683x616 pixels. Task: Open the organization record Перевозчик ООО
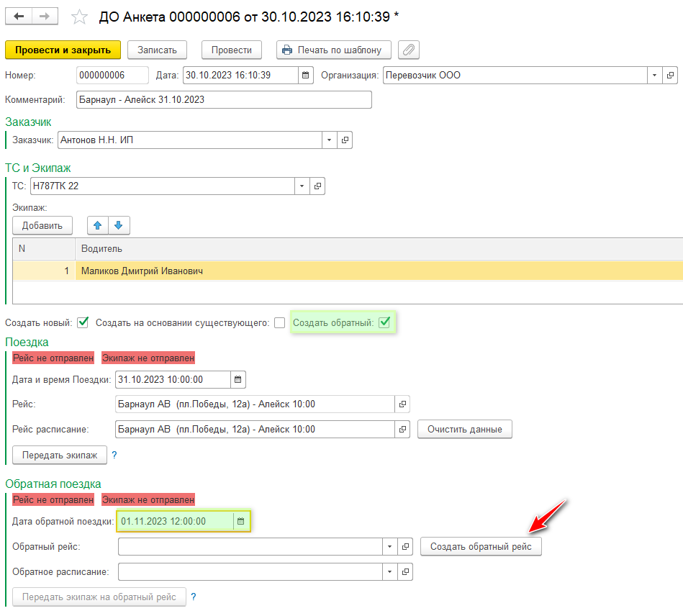(671, 76)
